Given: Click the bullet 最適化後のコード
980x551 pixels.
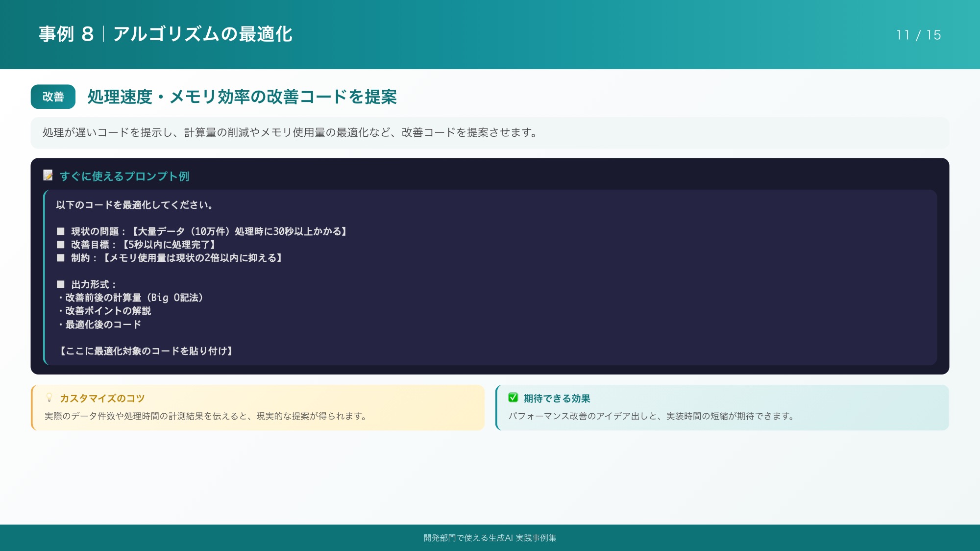Looking at the screenshot, I should [x=99, y=325].
